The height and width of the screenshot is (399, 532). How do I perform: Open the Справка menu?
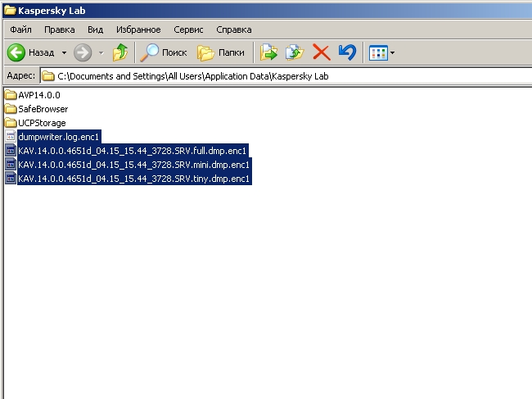tap(234, 29)
